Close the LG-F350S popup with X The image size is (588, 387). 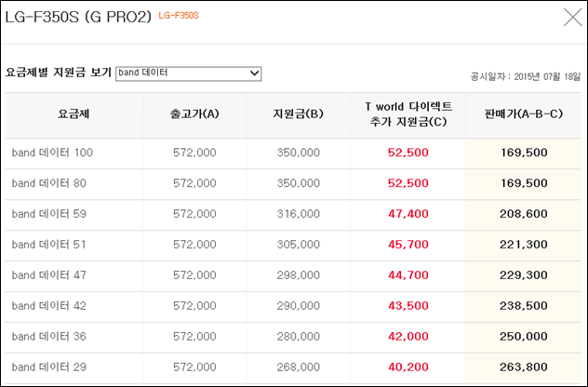click(x=572, y=18)
